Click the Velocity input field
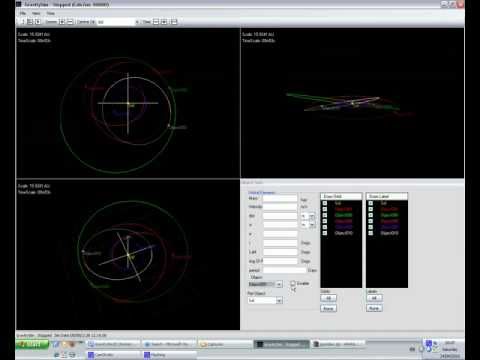Image resolution: width=480 pixels, height=360 pixels. point(280,207)
